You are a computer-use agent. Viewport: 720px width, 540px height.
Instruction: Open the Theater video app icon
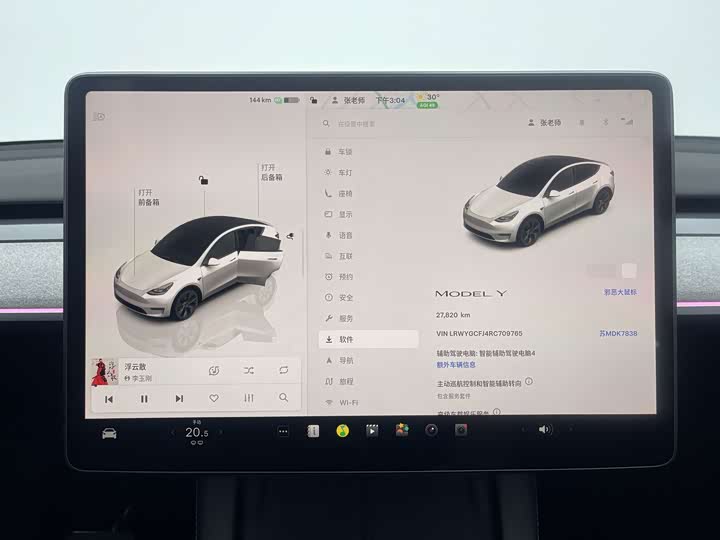pyautogui.click(x=372, y=431)
